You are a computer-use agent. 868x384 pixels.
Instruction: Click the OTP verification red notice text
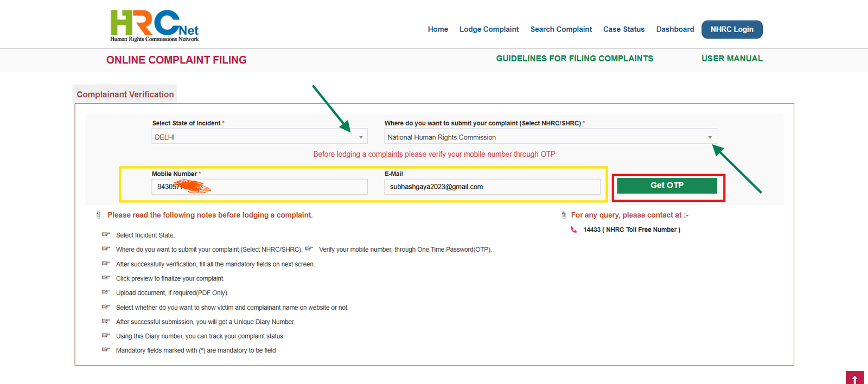pyautogui.click(x=434, y=155)
